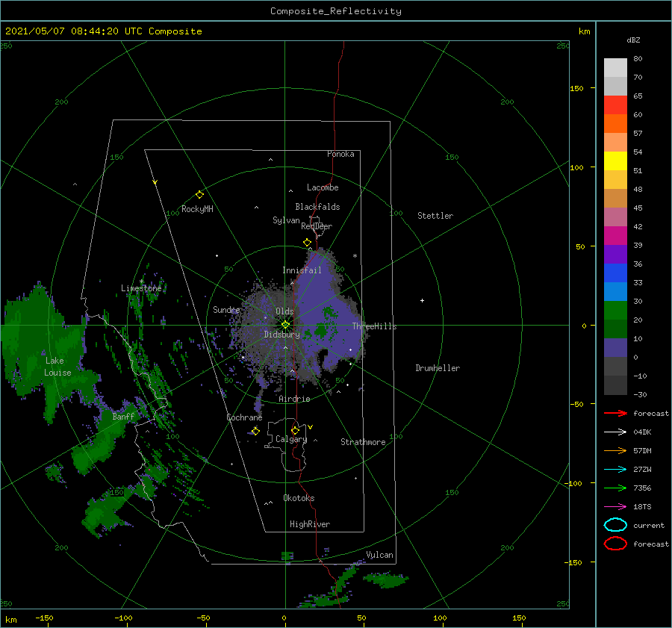The width and height of the screenshot is (672, 628).
Task: Click the Sylvan map label
Action: pyautogui.click(x=286, y=220)
